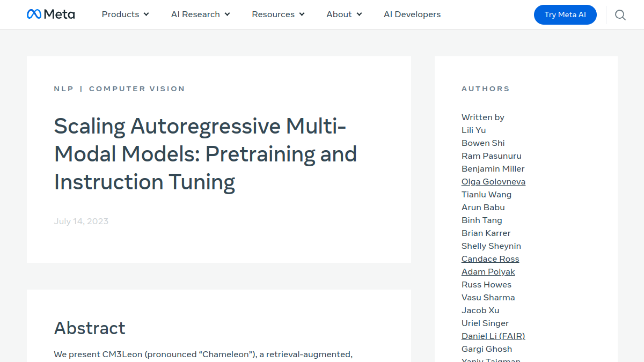Expand the Resources menu chevron
Screen dimensions: 644x362
point(302,14)
